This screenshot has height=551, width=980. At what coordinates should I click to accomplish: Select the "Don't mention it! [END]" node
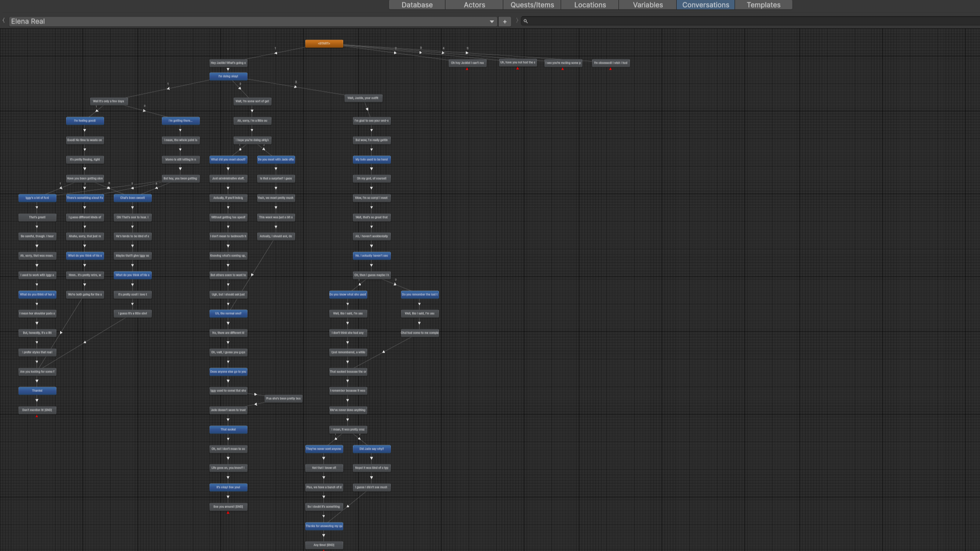[x=37, y=410]
